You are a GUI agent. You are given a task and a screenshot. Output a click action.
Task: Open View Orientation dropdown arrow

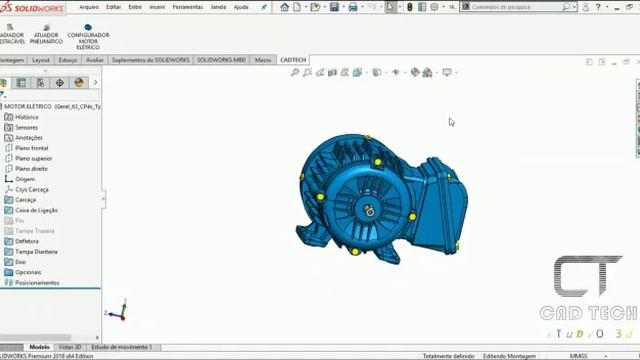(366, 73)
